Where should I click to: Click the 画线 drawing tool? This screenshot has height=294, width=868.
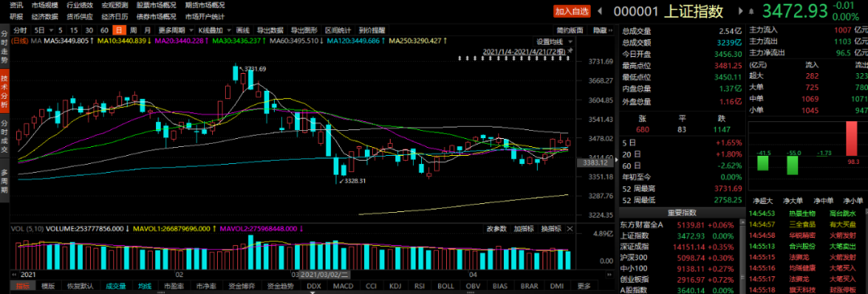point(243,30)
